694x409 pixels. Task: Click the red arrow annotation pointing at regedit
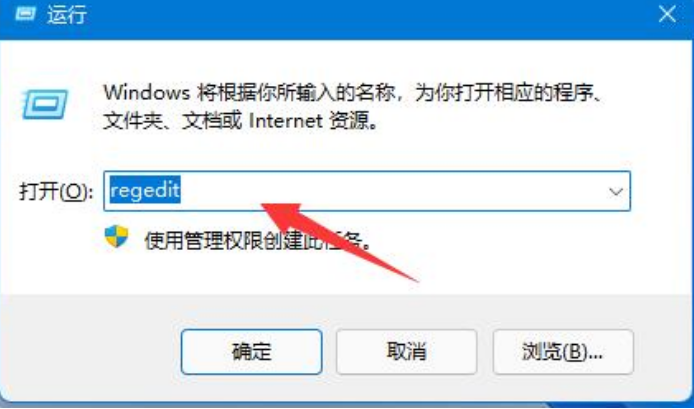pyautogui.click(x=340, y=242)
